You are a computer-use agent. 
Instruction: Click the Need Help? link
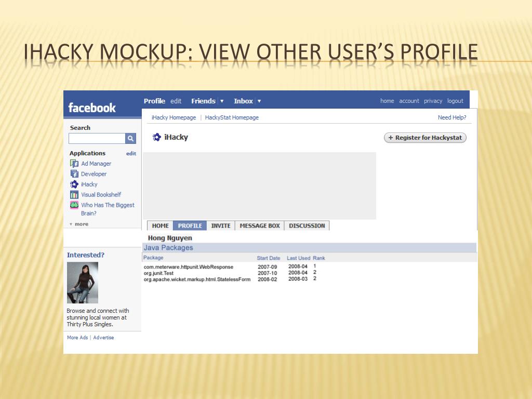(452, 117)
